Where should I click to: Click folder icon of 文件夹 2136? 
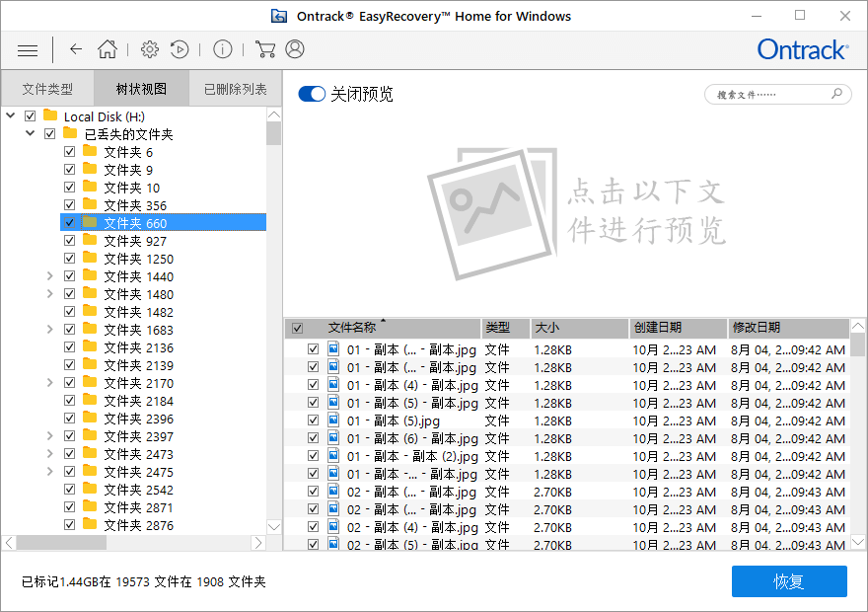coord(90,346)
